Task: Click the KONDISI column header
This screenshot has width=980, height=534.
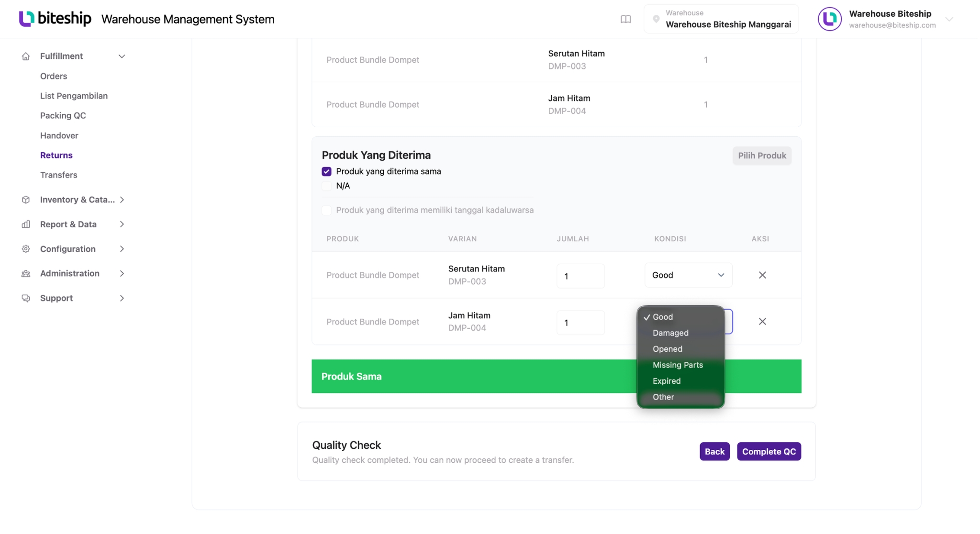Action: [670, 239]
